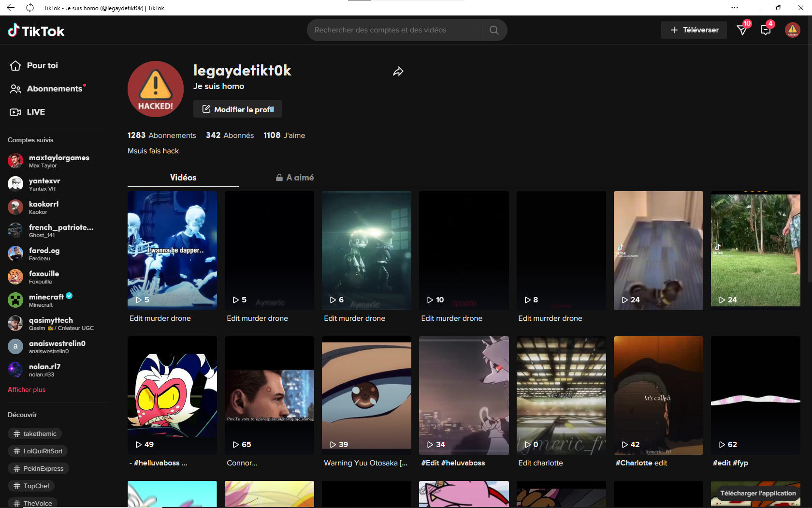Screen dimensions: 812x508
Task: Open the LolQuiRitSort hashtag
Action: 38,451
